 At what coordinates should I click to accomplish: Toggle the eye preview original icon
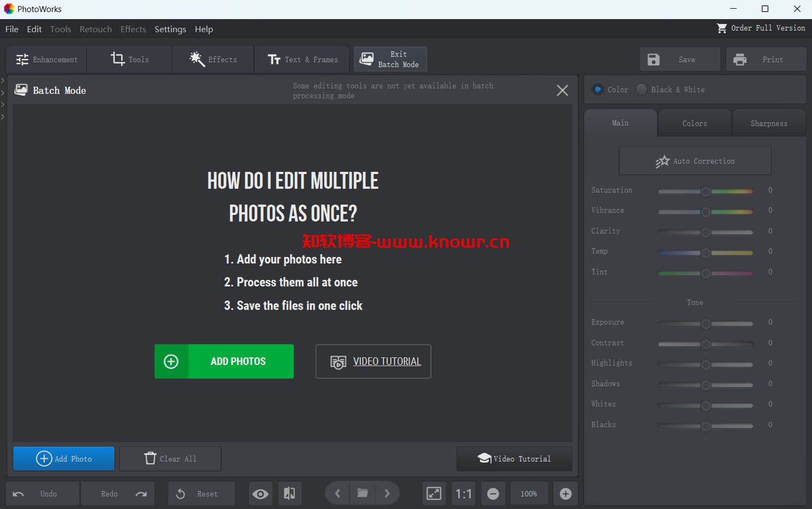point(260,494)
